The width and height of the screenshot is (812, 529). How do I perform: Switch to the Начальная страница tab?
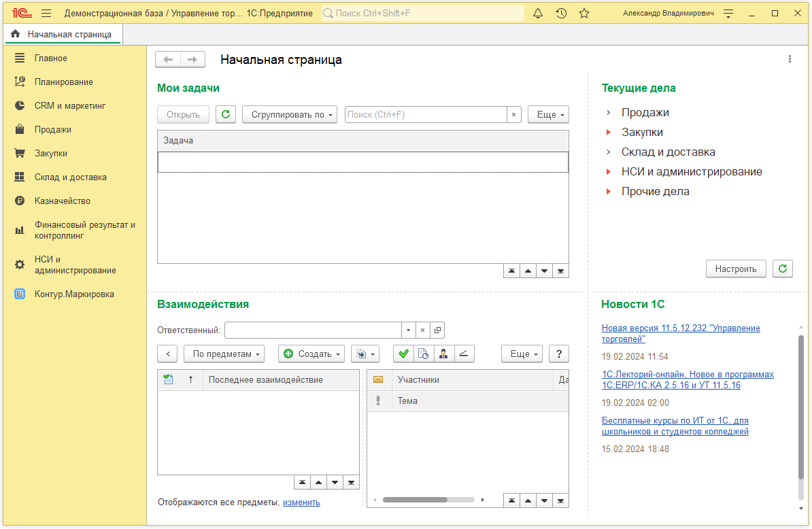pyautogui.click(x=63, y=34)
